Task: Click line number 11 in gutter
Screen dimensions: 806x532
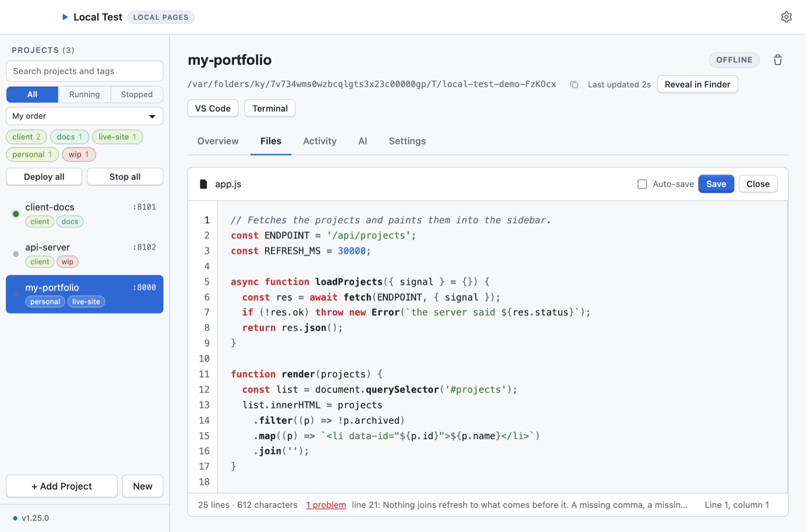Action: pos(204,374)
